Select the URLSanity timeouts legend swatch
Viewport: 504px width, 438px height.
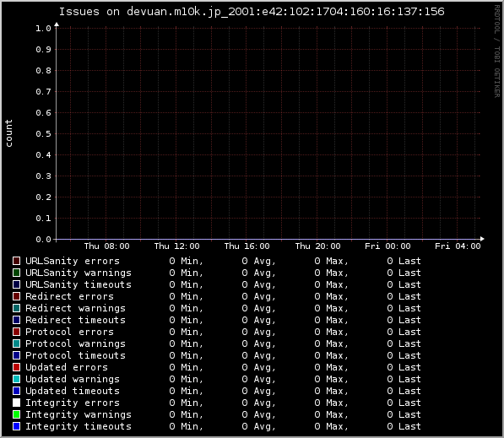(16, 284)
